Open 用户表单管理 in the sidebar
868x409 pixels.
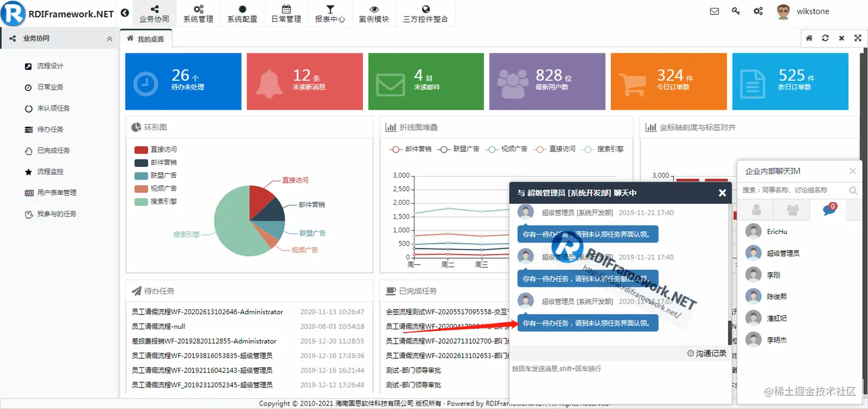tap(56, 193)
